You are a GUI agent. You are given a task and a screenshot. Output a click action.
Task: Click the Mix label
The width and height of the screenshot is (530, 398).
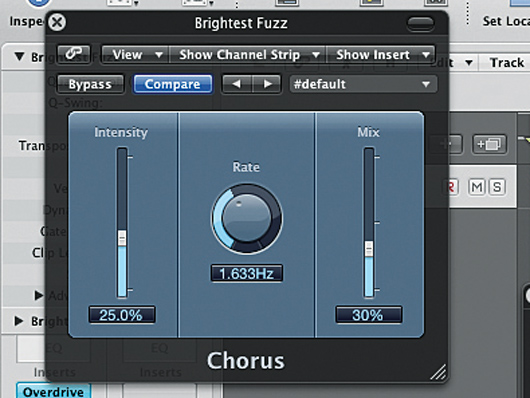pyautogui.click(x=368, y=132)
